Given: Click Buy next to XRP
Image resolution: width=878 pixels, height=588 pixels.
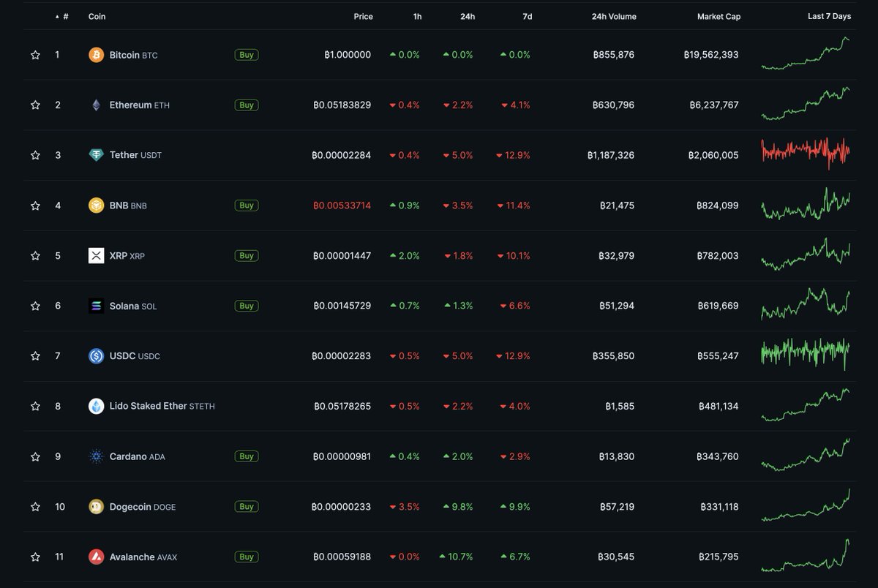Looking at the screenshot, I should click(247, 256).
